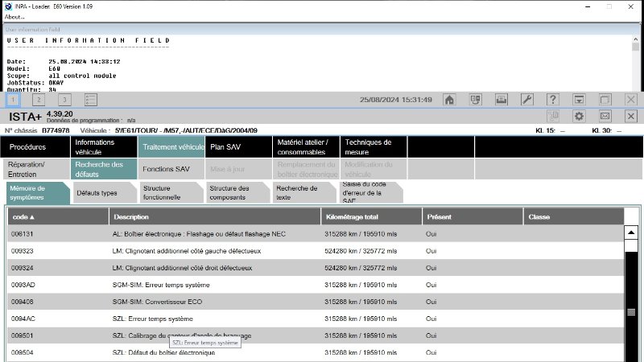The width and height of the screenshot is (644, 362).
Task: Open the wrench administration icon
Action: click(526, 100)
